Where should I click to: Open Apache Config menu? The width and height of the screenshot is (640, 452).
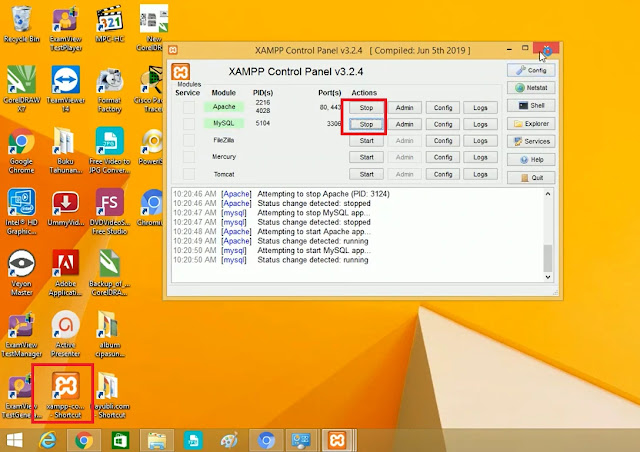[x=443, y=108]
